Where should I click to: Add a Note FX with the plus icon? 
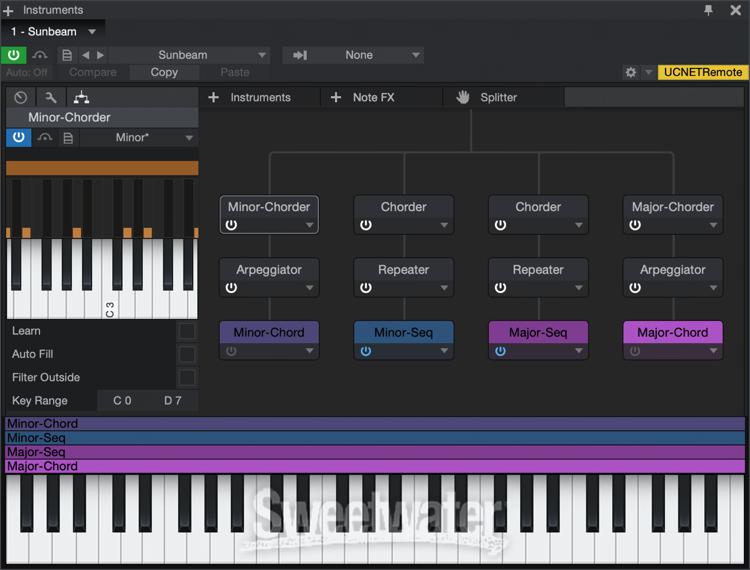tap(336, 98)
